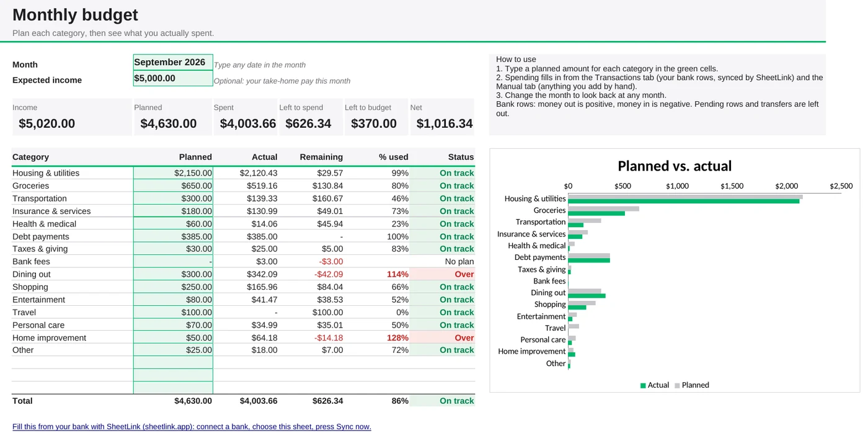Click the Actual legend entry in chart
868x433 pixels.
click(x=654, y=385)
